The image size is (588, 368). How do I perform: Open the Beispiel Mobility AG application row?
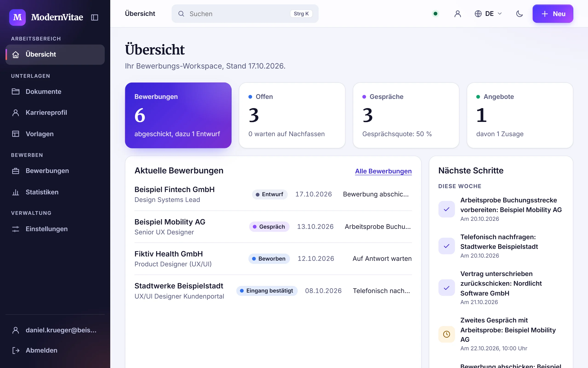tap(273, 227)
